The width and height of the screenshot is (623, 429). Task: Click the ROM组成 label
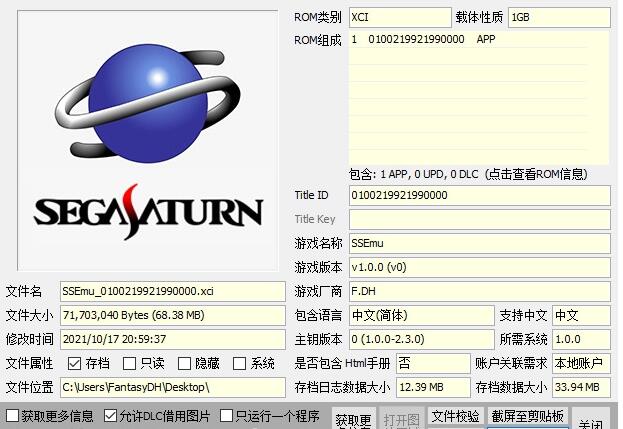tap(318, 40)
